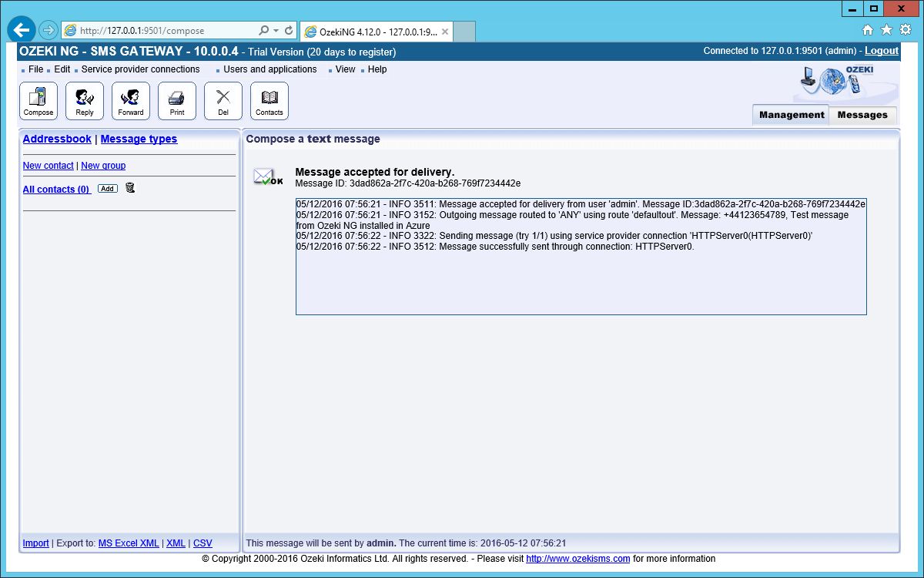Export to MS Excel XML link

[129, 543]
